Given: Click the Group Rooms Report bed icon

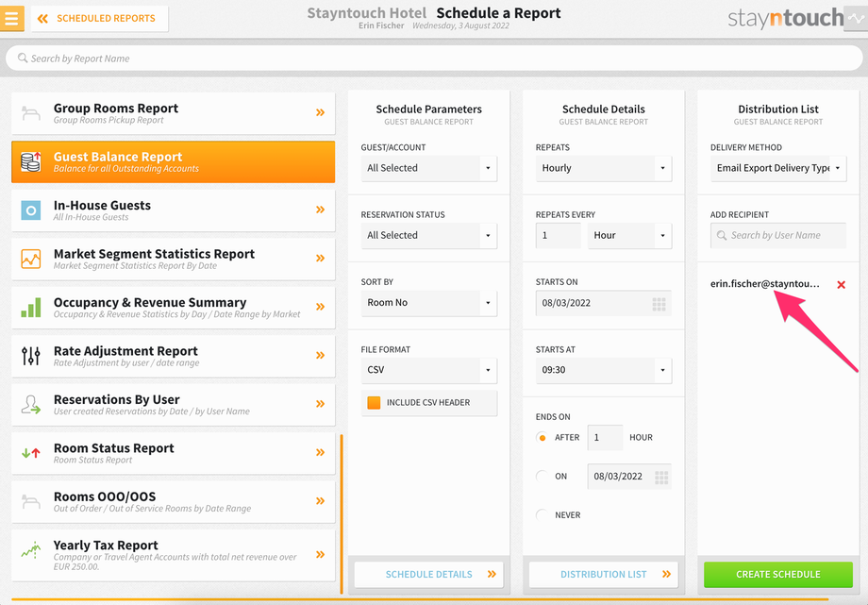Looking at the screenshot, I should tap(30, 113).
